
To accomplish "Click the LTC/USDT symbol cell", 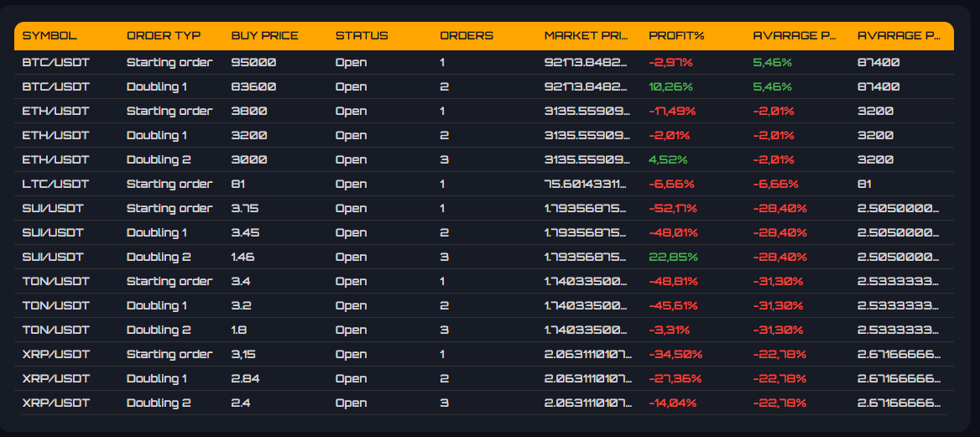I will tap(55, 185).
